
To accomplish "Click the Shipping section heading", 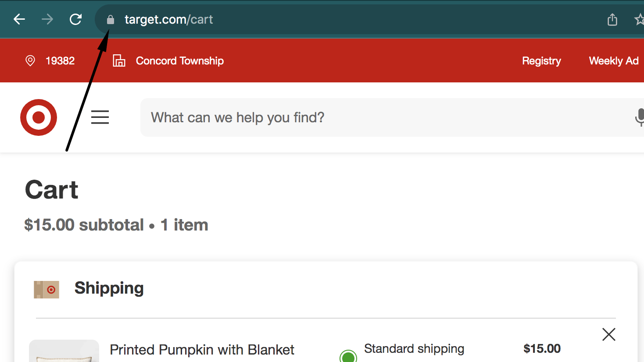I will tap(109, 288).
